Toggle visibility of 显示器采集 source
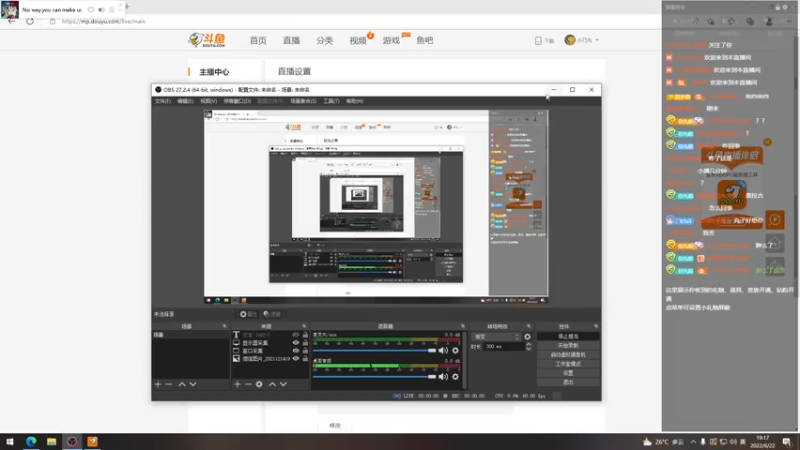Viewport: 800px width, 450px height. point(295,343)
